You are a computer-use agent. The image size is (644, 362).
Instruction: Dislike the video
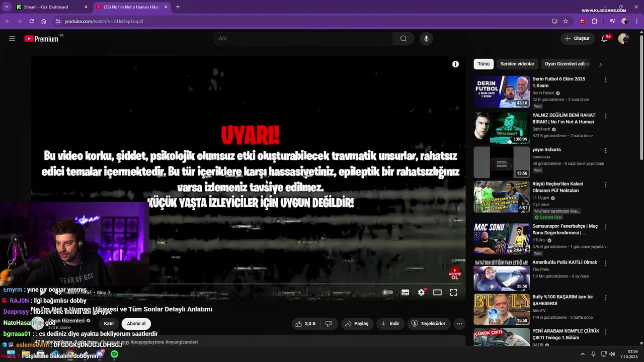tap(329, 324)
